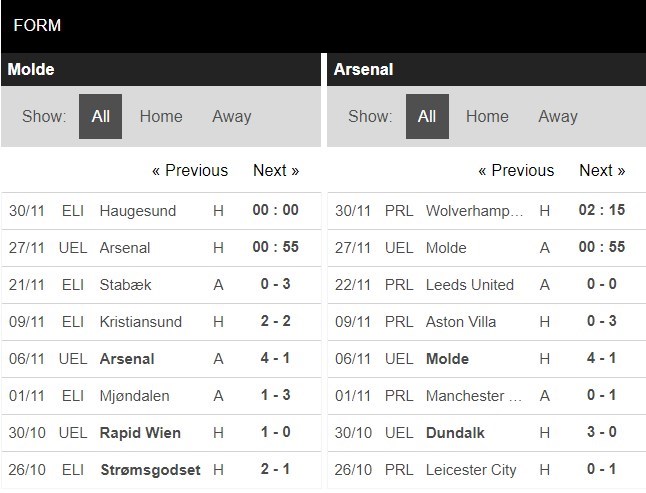Show Molde Home matches only
Viewport: 646px width, 493px height.
(161, 116)
